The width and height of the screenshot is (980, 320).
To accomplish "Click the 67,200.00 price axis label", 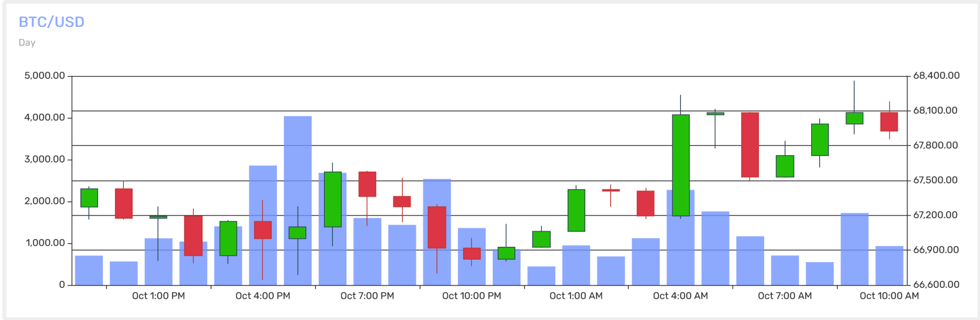I will point(935,215).
